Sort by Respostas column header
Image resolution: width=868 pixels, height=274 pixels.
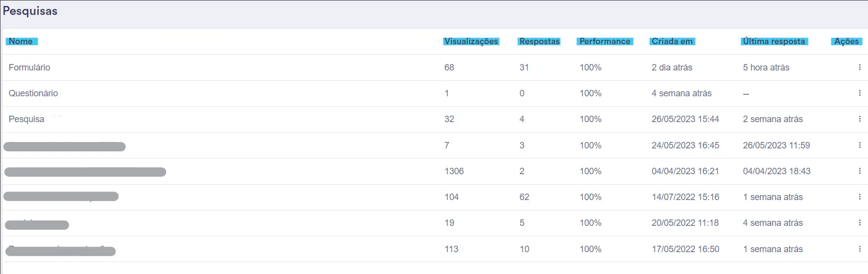539,41
